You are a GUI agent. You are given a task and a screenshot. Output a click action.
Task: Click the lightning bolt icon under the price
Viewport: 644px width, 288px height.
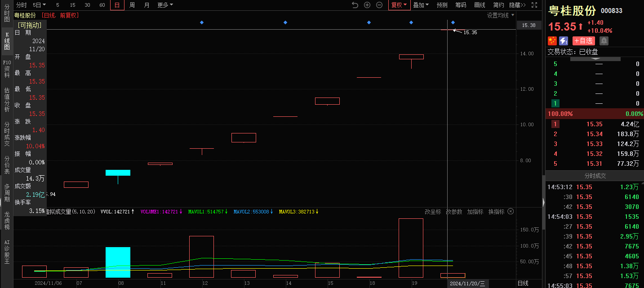(x=564, y=41)
